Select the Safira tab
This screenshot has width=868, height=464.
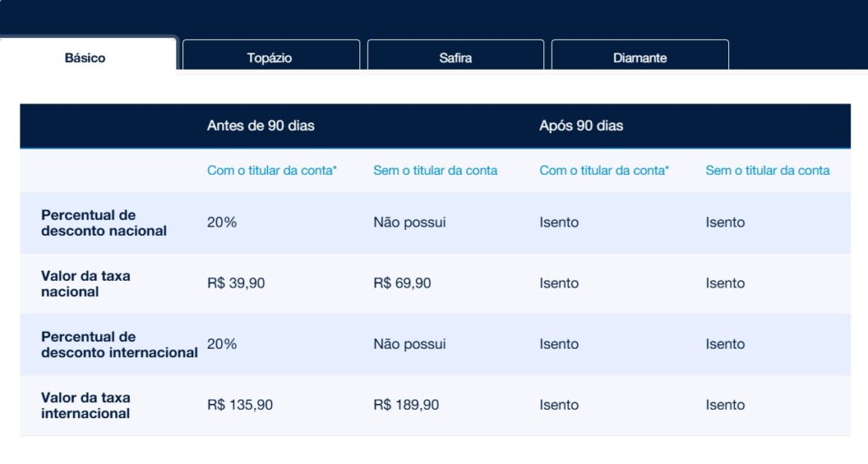pyautogui.click(x=455, y=58)
